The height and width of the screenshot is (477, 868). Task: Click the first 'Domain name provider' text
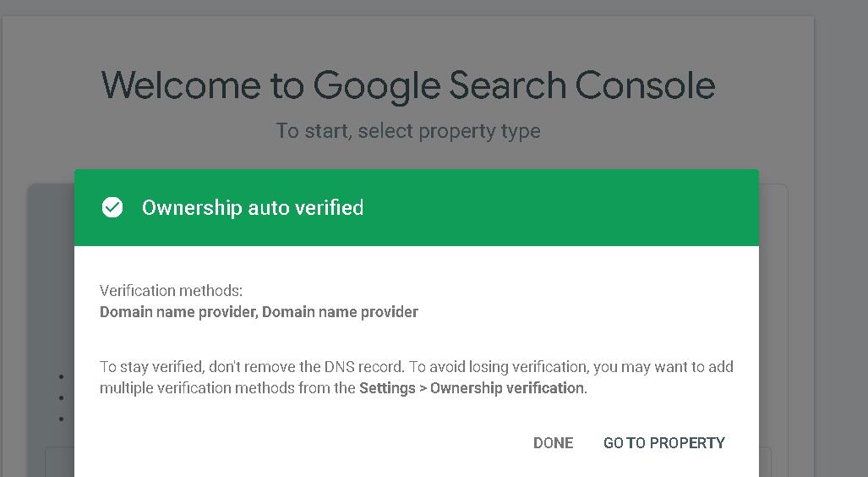(177, 312)
